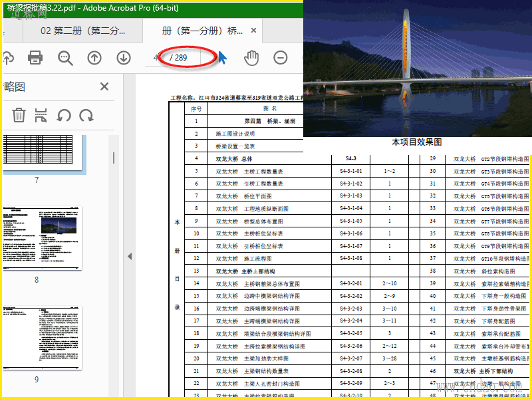The image size is (532, 399).
Task: Select page 8 thumbnail
Action: [43, 238]
